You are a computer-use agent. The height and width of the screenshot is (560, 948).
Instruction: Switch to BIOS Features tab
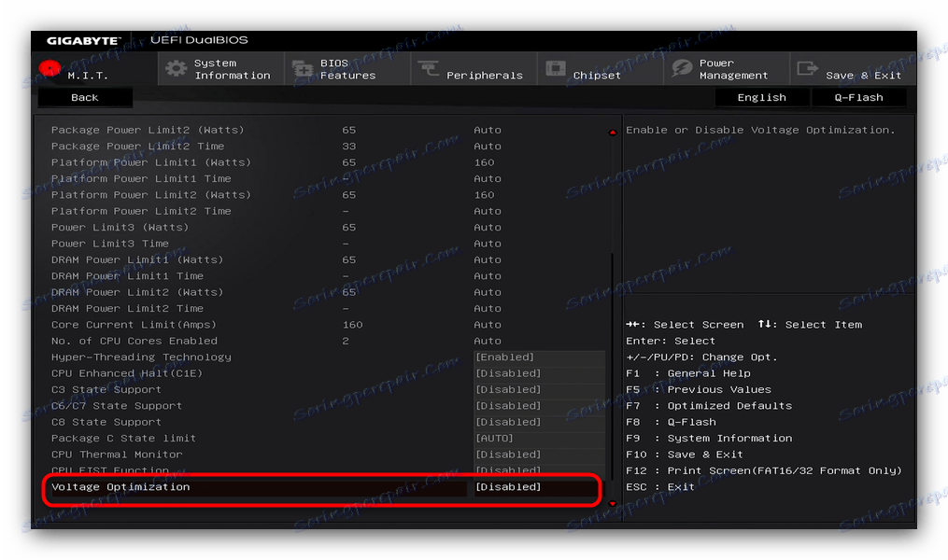(x=347, y=68)
